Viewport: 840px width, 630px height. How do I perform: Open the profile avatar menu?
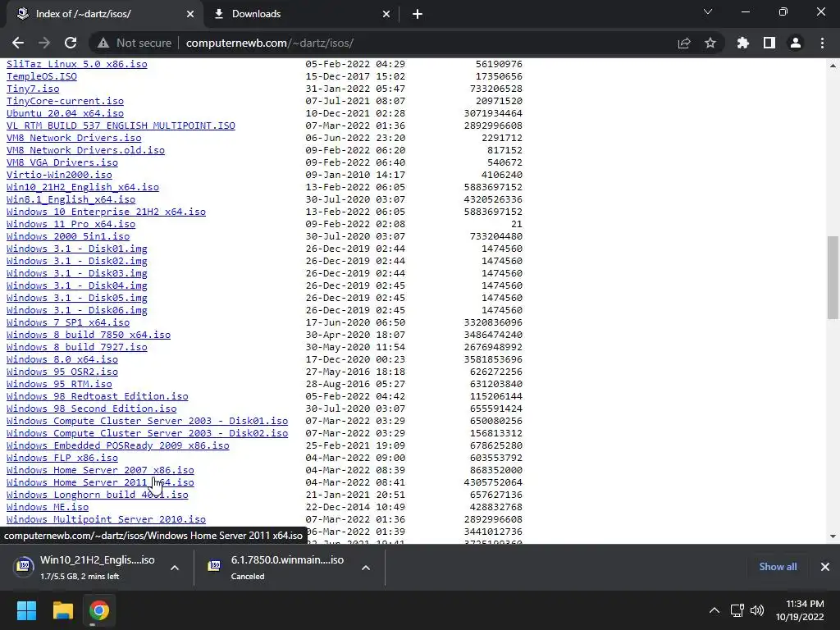pos(796,43)
